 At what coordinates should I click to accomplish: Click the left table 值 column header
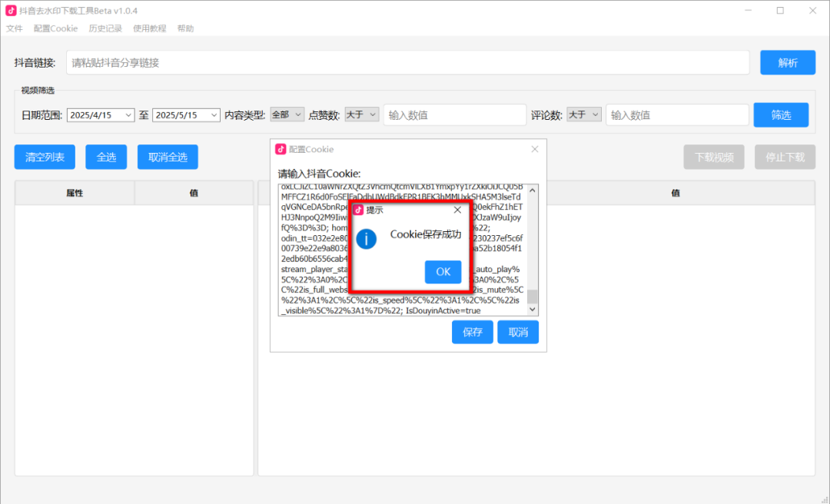194,194
